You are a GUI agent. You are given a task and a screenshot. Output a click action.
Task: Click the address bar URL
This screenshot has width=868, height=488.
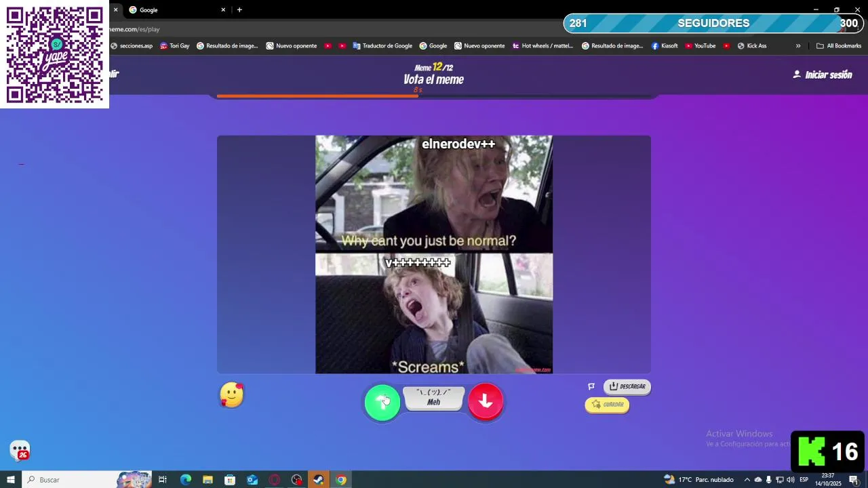click(134, 29)
